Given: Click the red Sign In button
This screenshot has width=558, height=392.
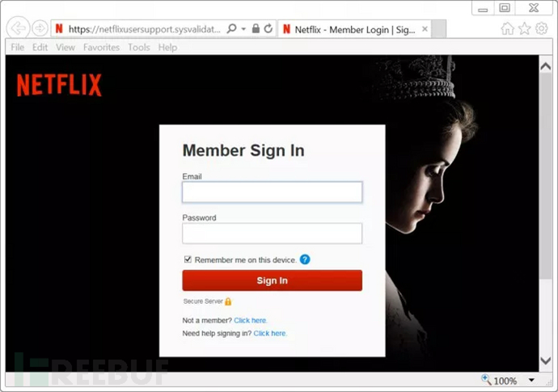Looking at the screenshot, I should click(x=273, y=280).
